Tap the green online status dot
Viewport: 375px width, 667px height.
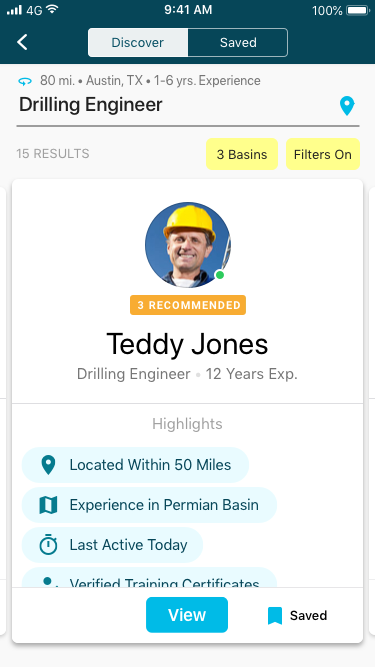point(220,275)
